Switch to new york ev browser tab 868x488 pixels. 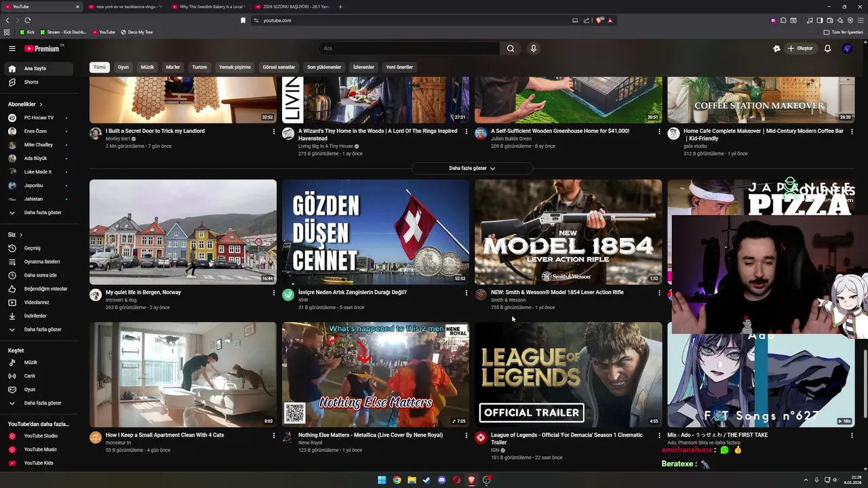(x=125, y=7)
